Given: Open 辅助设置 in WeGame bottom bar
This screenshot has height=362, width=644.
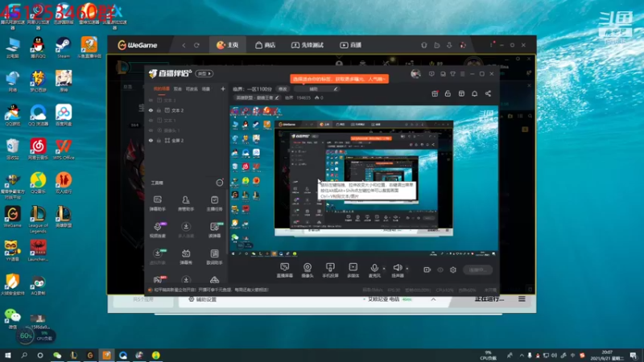Looking at the screenshot, I should click(203, 299).
